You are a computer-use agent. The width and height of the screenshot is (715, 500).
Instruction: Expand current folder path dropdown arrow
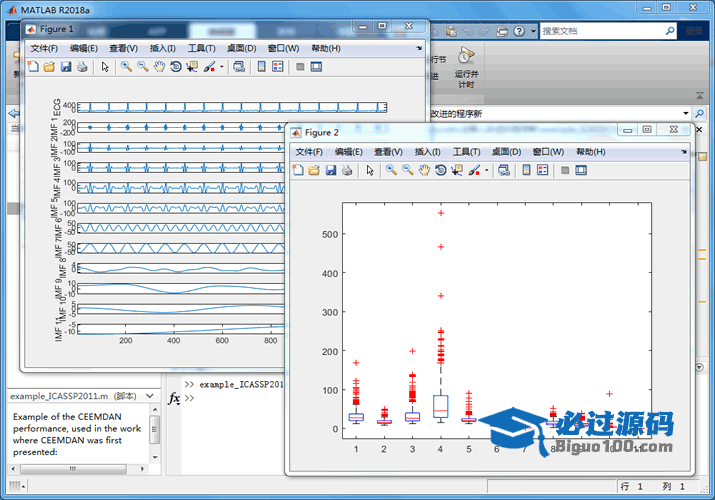[685, 113]
